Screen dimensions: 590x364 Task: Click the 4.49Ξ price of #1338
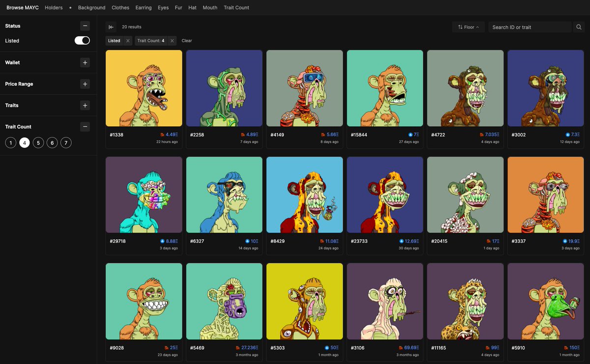coord(172,135)
